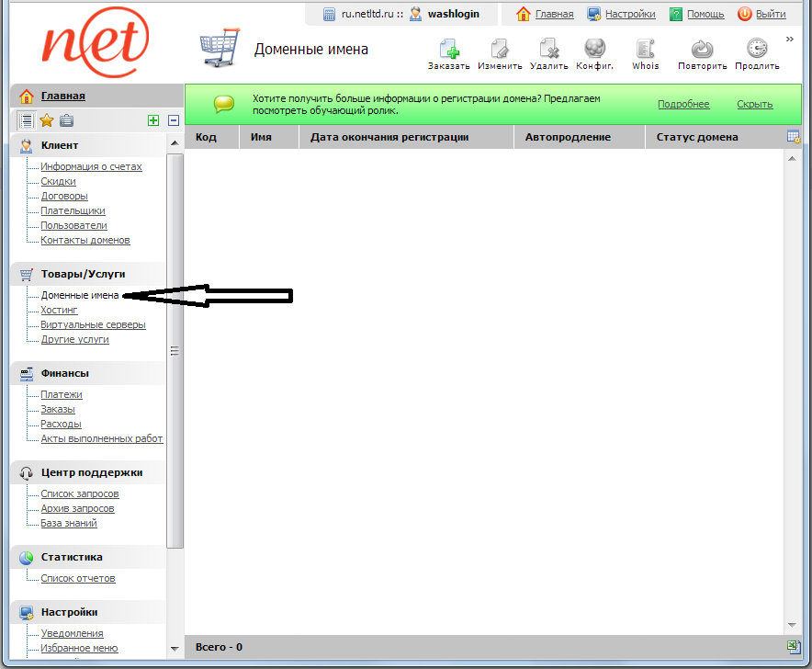Hide the banner with Скрыть link
This screenshot has width=812, height=669.
[x=754, y=104]
